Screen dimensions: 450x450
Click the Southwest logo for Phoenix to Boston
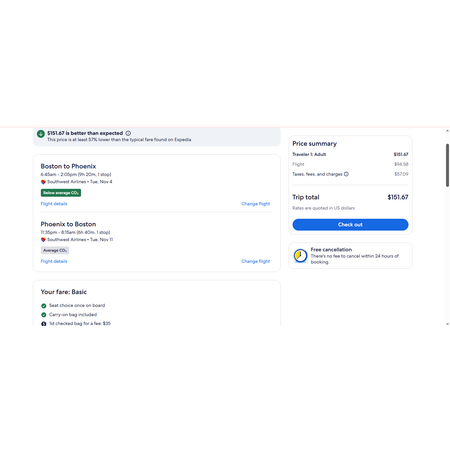tap(43, 240)
